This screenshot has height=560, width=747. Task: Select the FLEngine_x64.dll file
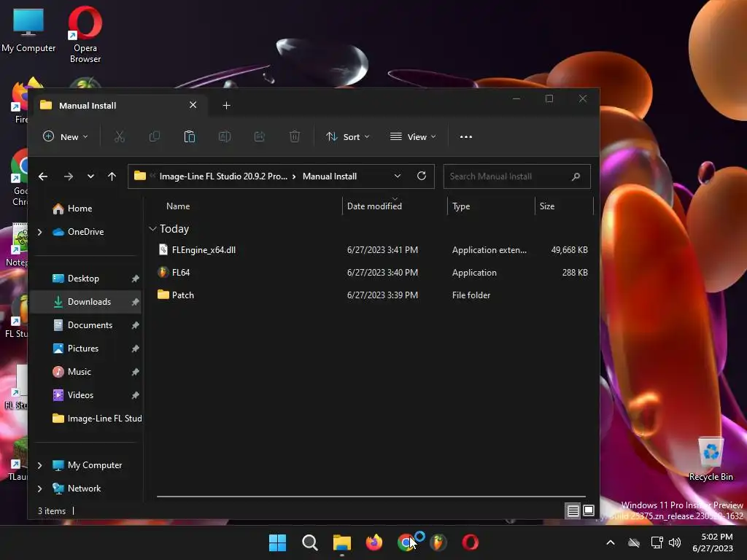(x=373, y=250)
